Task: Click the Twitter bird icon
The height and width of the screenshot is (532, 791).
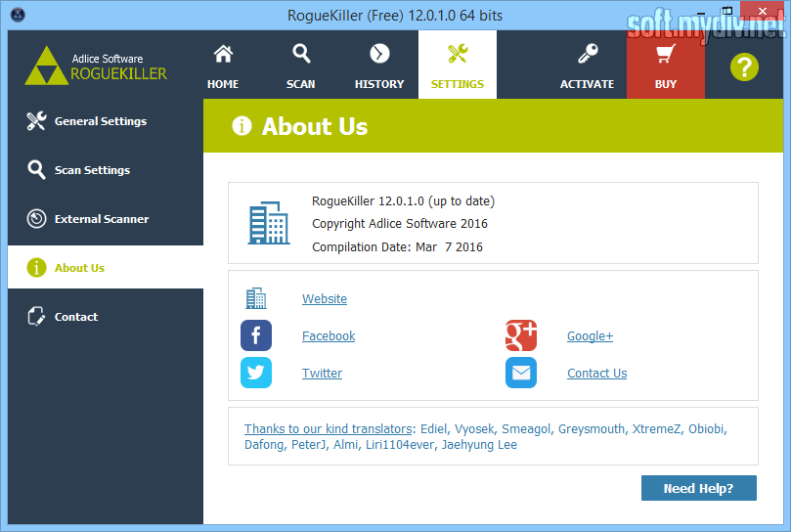Action: point(256,373)
